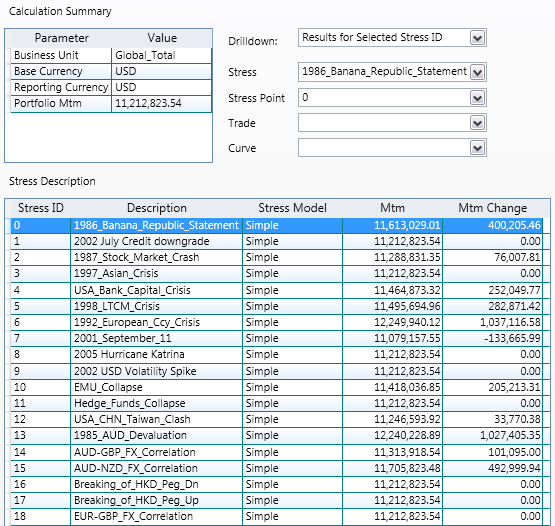The width and height of the screenshot is (555, 526).
Task: Click the Trade combo box field
Action: click(392, 123)
